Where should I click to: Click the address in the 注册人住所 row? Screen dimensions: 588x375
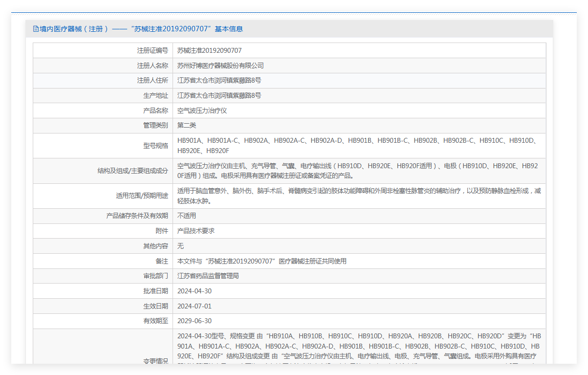click(219, 80)
